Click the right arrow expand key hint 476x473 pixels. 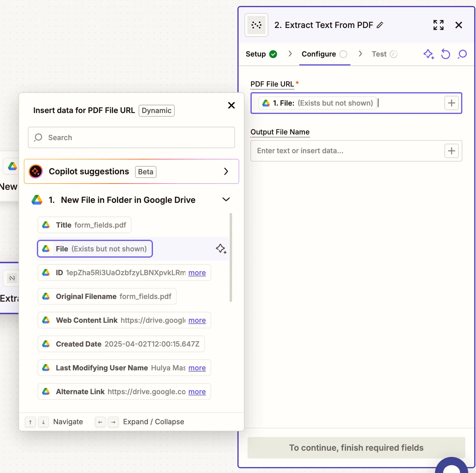tap(113, 422)
